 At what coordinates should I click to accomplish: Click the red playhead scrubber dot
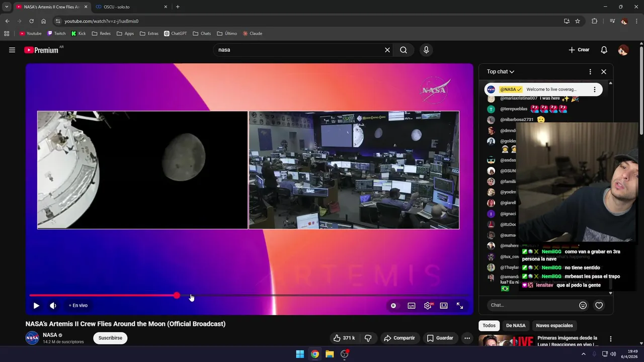coord(177,295)
